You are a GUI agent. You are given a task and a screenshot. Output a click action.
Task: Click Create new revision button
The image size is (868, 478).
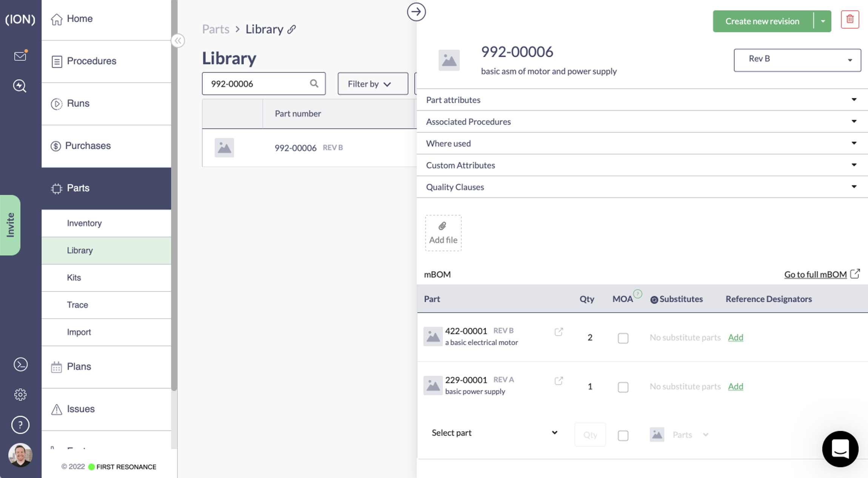point(762,22)
